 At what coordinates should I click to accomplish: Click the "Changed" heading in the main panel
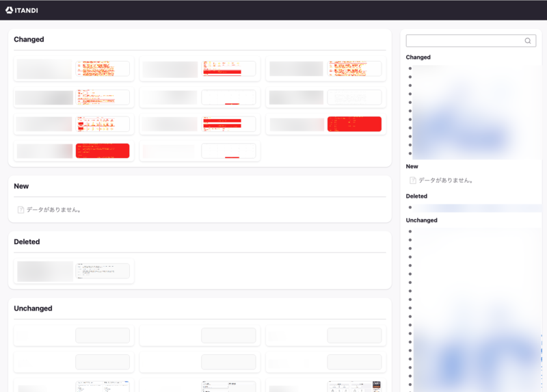[x=29, y=40]
